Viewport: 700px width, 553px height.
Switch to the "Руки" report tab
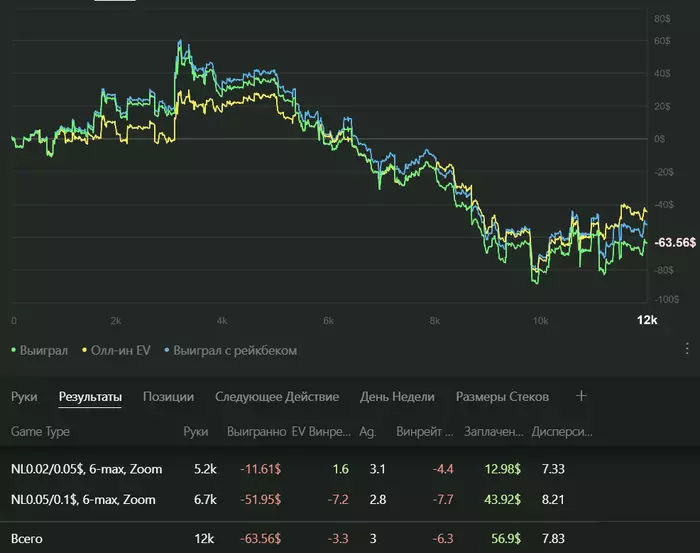click(24, 397)
